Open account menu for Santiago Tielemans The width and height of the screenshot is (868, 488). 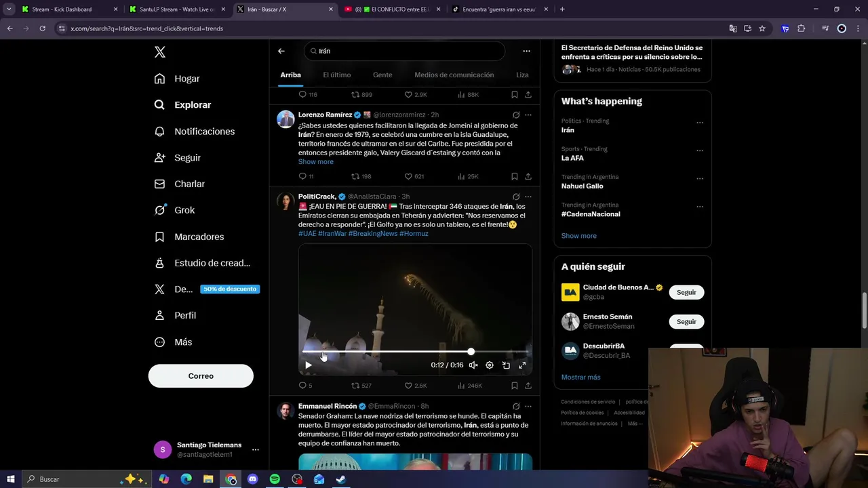coord(255,449)
